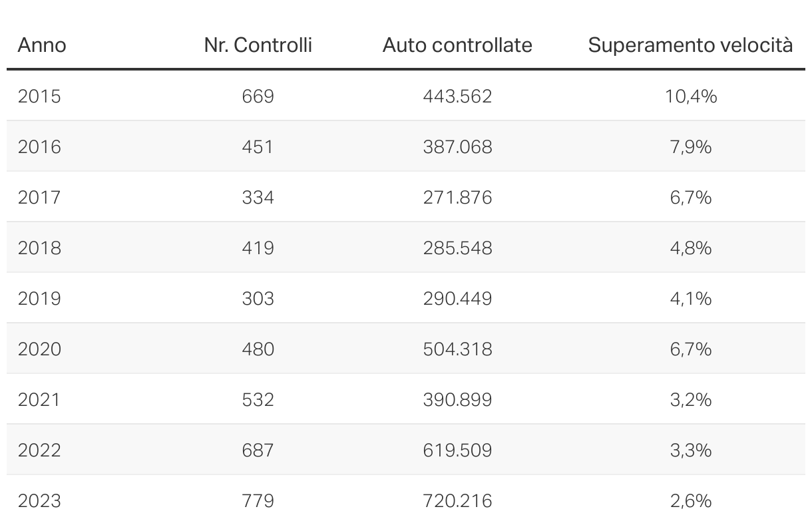Click the 720.216 cars value
812x531 pixels.
click(457, 501)
